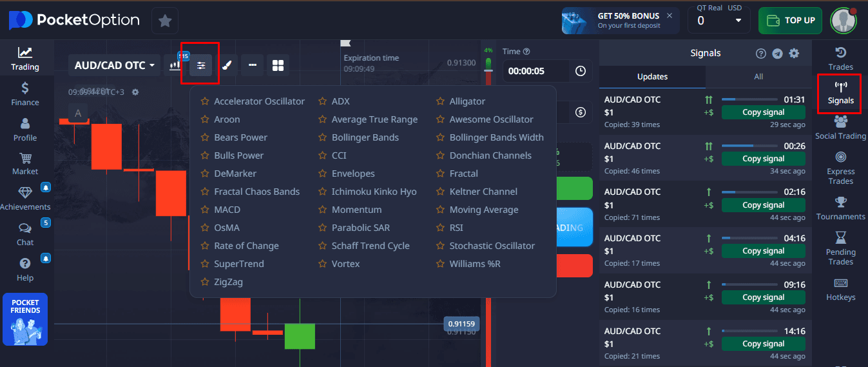Copy signal with 01:31 timer
The height and width of the screenshot is (367, 868).
(764, 112)
